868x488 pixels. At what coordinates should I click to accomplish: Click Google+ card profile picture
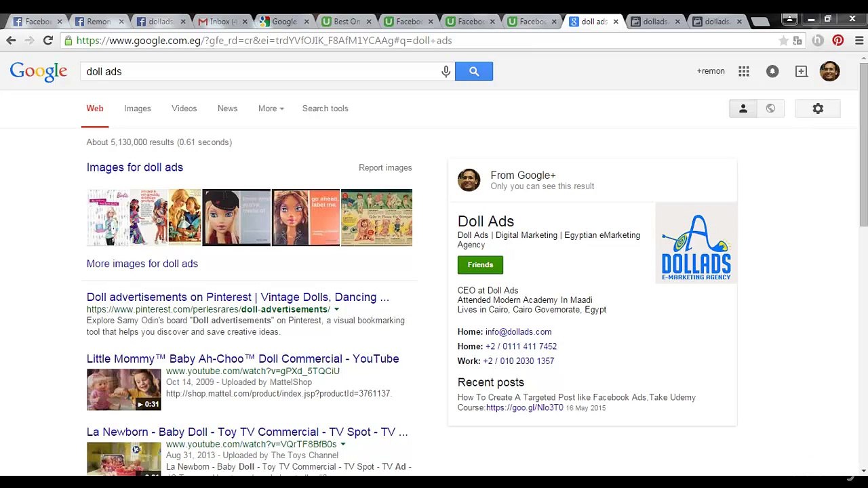(x=469, y=180)
